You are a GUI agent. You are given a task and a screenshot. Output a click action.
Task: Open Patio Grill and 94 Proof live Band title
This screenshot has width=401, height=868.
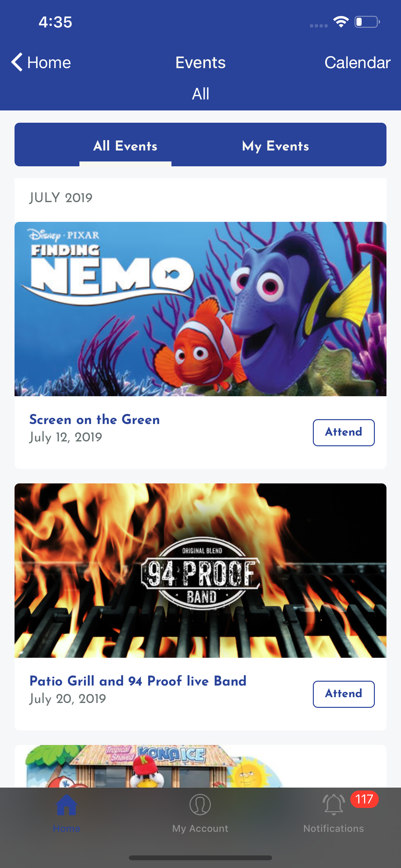pos(138,681)
